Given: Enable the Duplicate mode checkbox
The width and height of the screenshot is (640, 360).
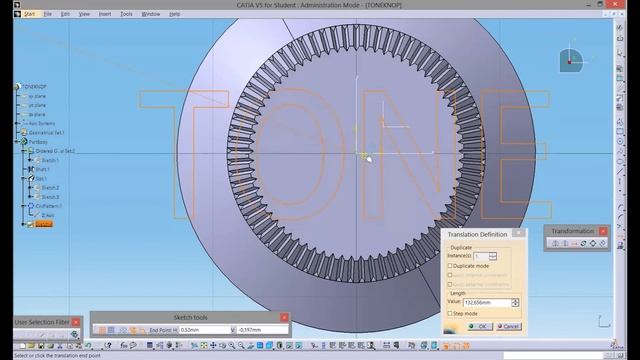Looking at the screenshot, I should tap(450, 266).
